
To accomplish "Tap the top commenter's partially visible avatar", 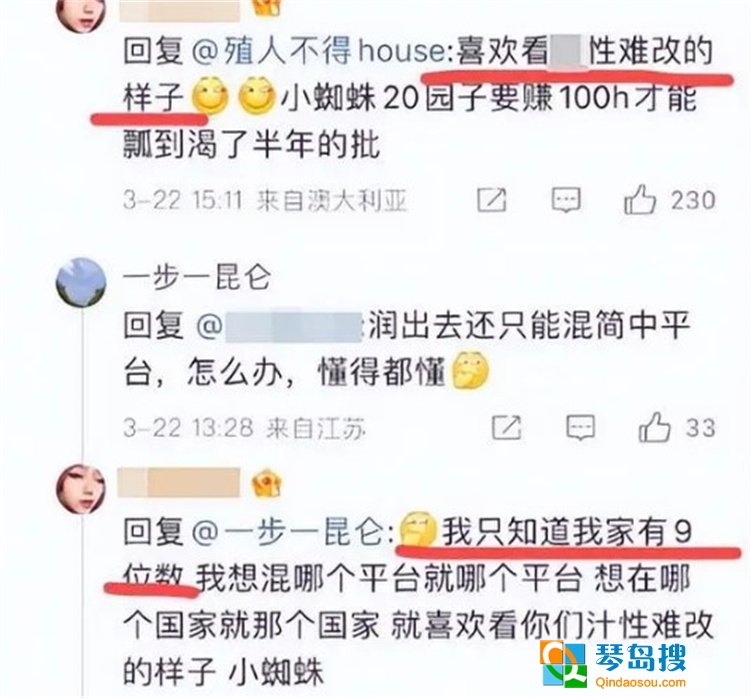I will pos(81,14).
